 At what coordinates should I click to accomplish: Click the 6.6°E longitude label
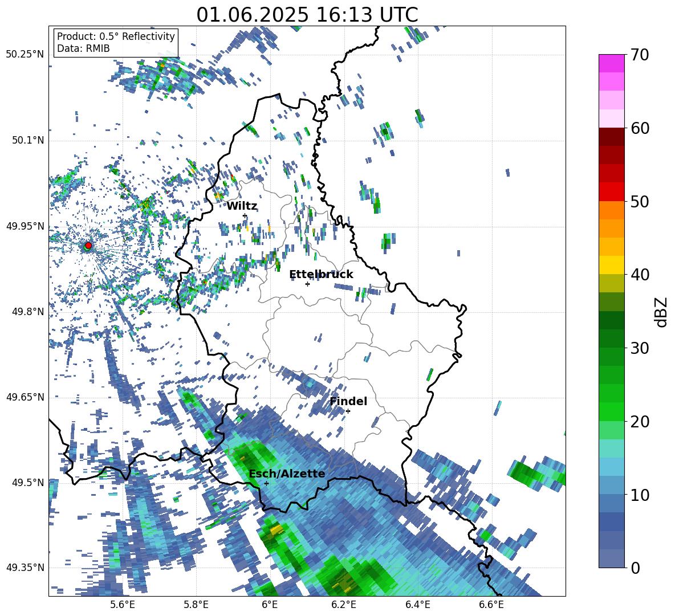tap(491, 605)
